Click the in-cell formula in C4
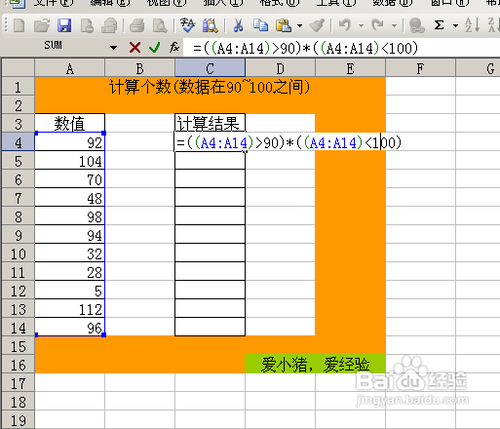 click(x=289, y=143)
